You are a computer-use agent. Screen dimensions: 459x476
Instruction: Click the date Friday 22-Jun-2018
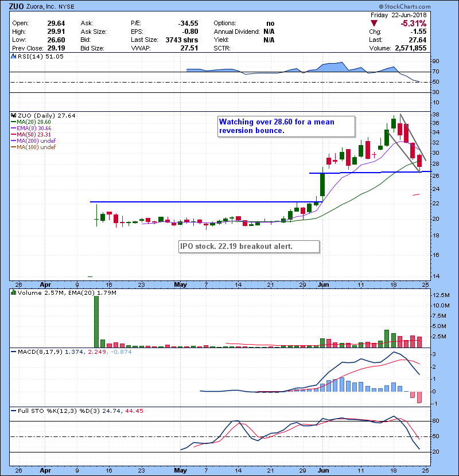pyautogui.click(x=399, y=15)
